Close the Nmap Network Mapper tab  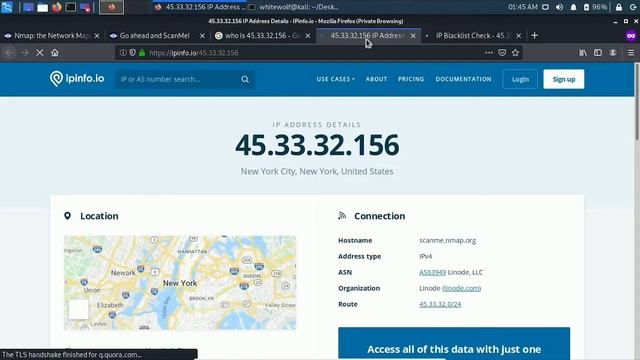point(97,36)
